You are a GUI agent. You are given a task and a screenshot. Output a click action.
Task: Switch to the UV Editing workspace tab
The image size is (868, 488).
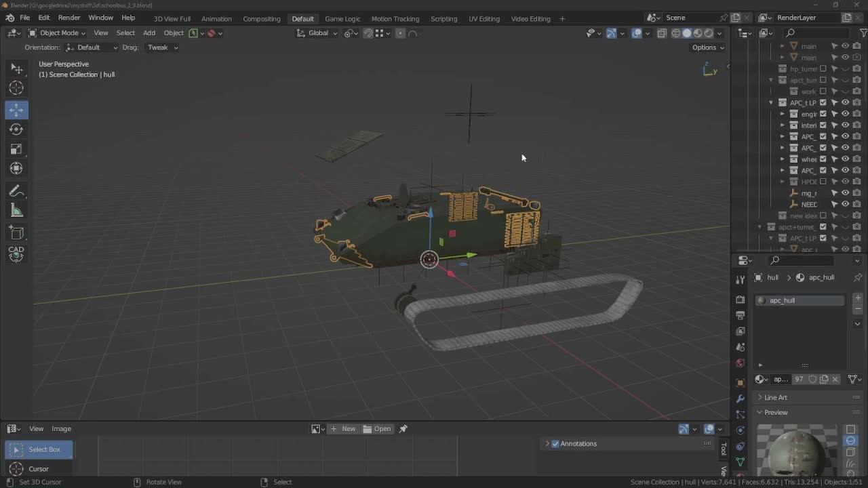[x=484, y=19]
